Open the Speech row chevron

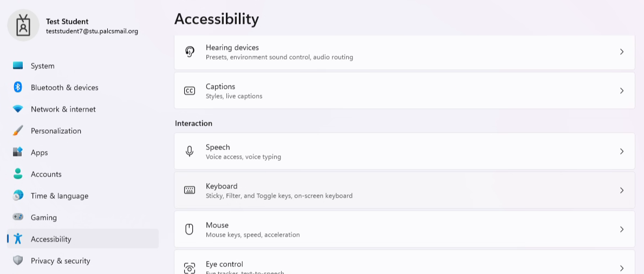[x=621, y=152]
